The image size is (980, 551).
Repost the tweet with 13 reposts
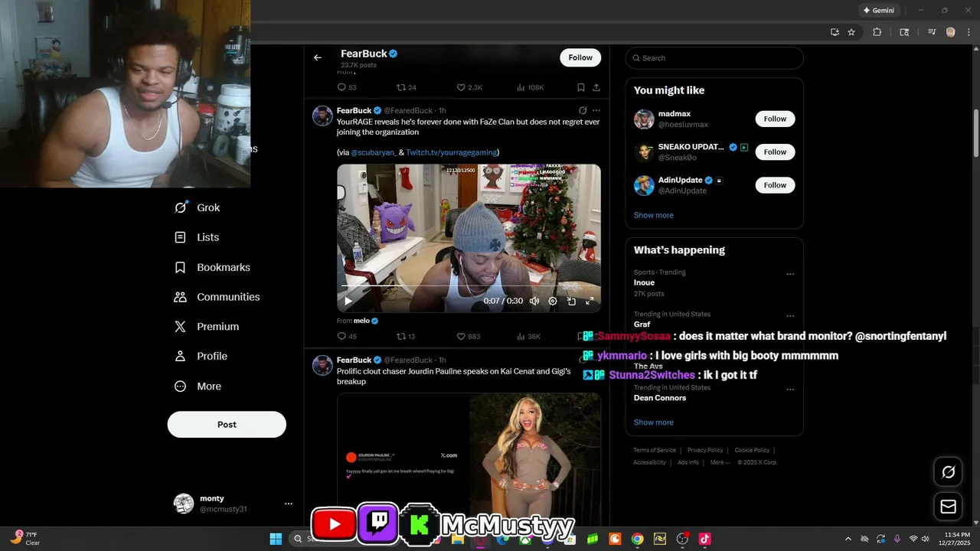407,336
